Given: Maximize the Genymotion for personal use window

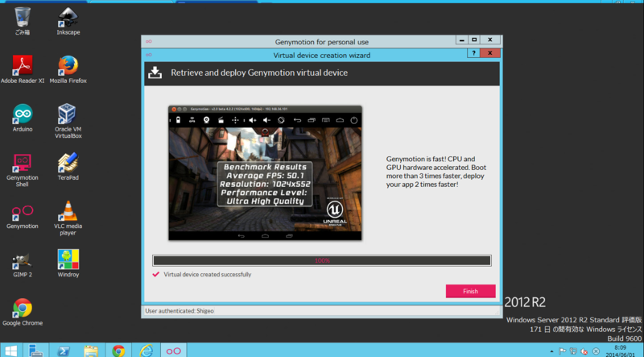Looking at the screenshot, I should 474,40.
